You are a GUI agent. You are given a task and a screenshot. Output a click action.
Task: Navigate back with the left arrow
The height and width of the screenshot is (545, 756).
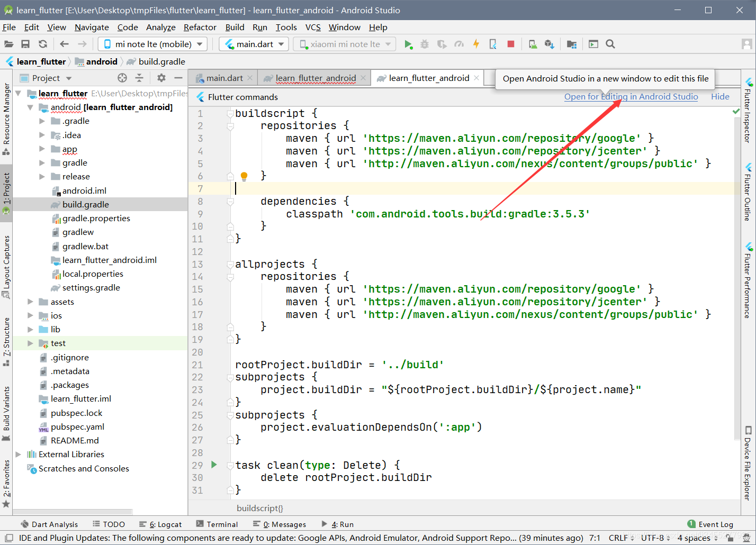pyautogui.click(x=65, y=44)
